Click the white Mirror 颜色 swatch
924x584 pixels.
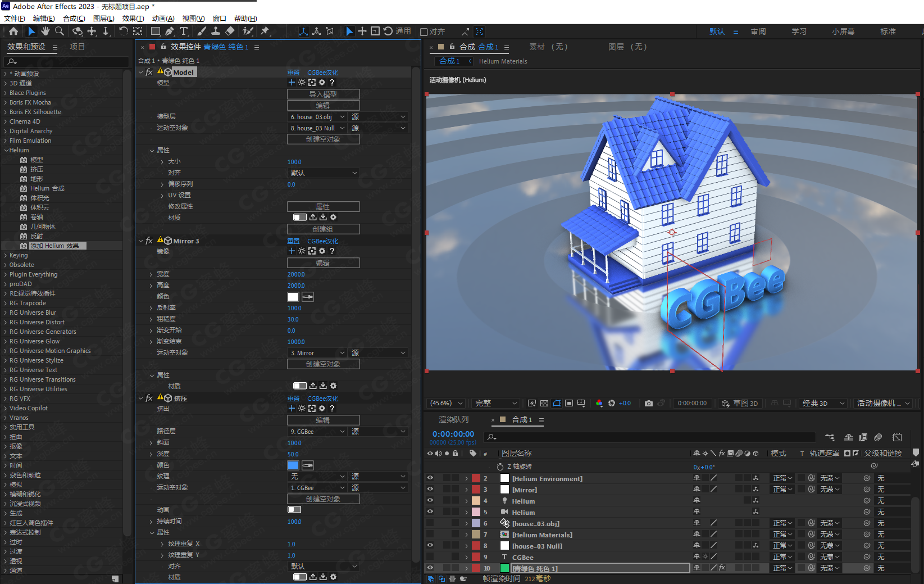click(x=293, y=297)
